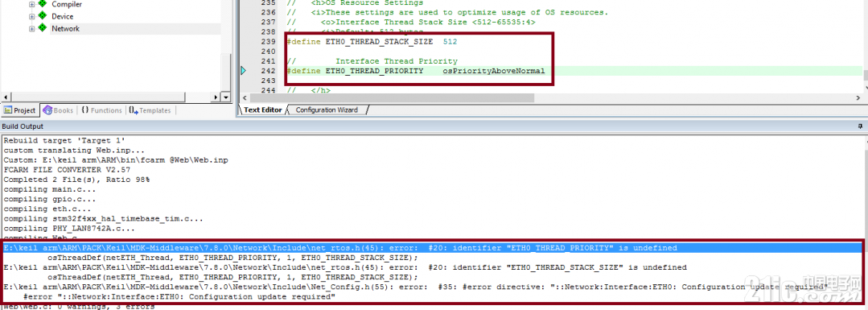
Task: Click the 'Interface Thread Stack Size' comment
Action: point(428,22)
